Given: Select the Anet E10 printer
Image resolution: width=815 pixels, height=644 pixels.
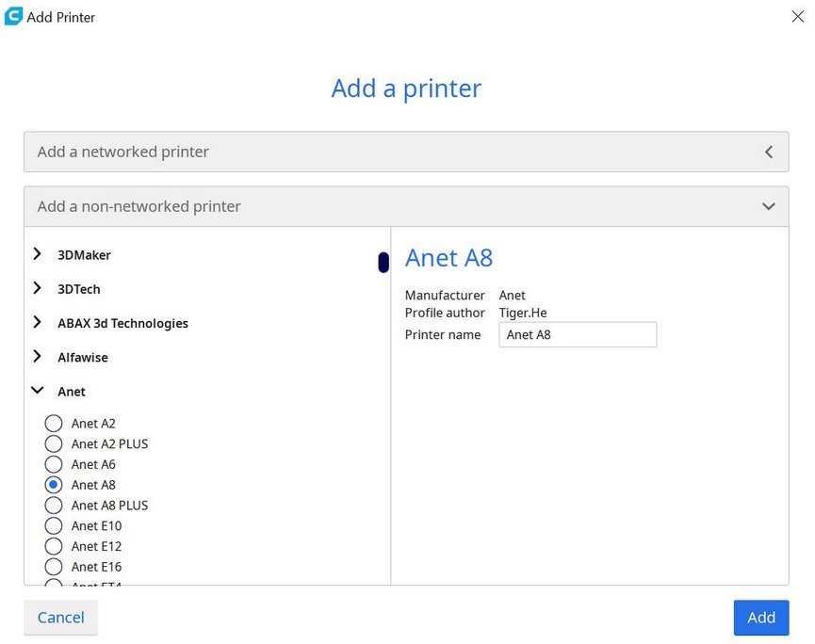Looking at the screenshot, I should (54, 525).
